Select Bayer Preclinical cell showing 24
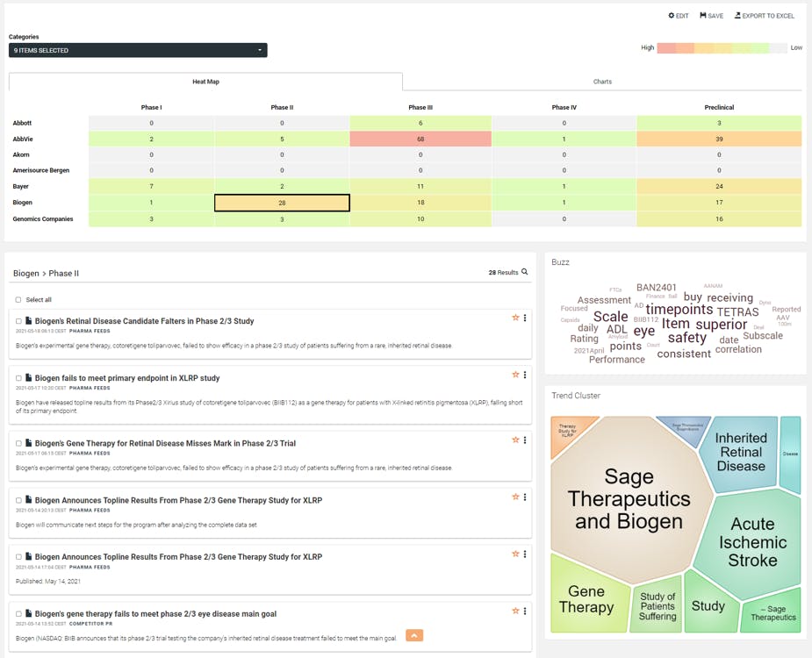Image resolution: width=812 pixels, height=658 pixels. (x=719, y=186)
